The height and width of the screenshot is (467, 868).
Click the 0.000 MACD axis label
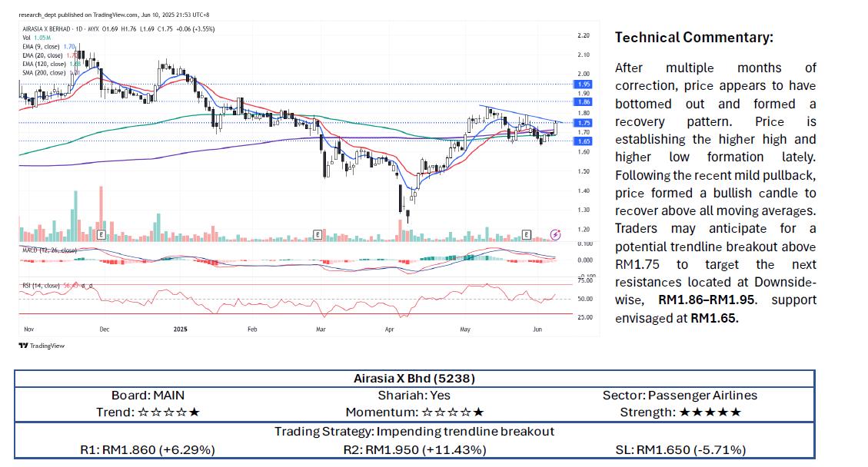(x=585, y=260)
